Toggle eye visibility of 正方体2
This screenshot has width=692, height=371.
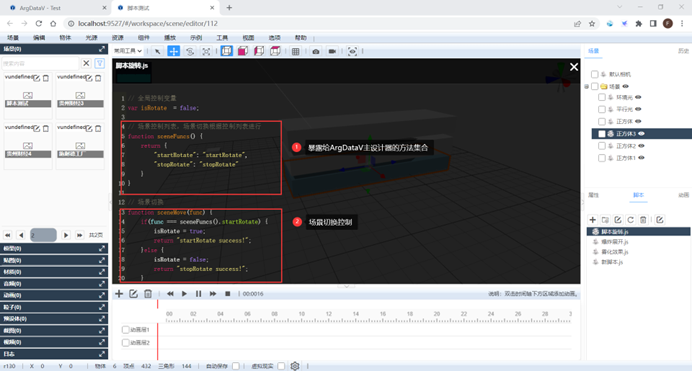click(642, 146)
